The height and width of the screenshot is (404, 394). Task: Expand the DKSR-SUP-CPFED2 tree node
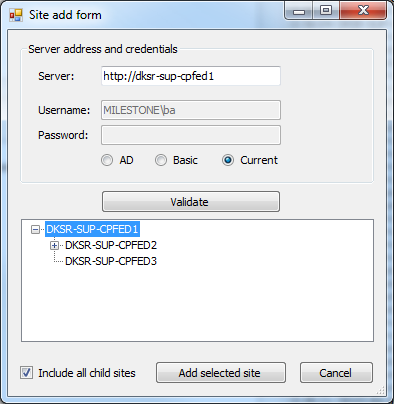tap(54, 246)
